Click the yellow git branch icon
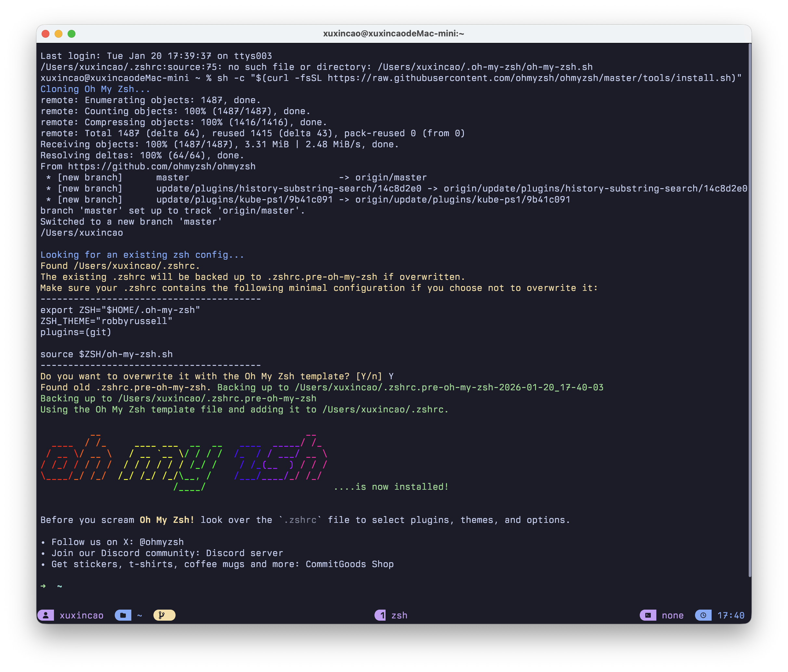 click(x=163, y=614)
